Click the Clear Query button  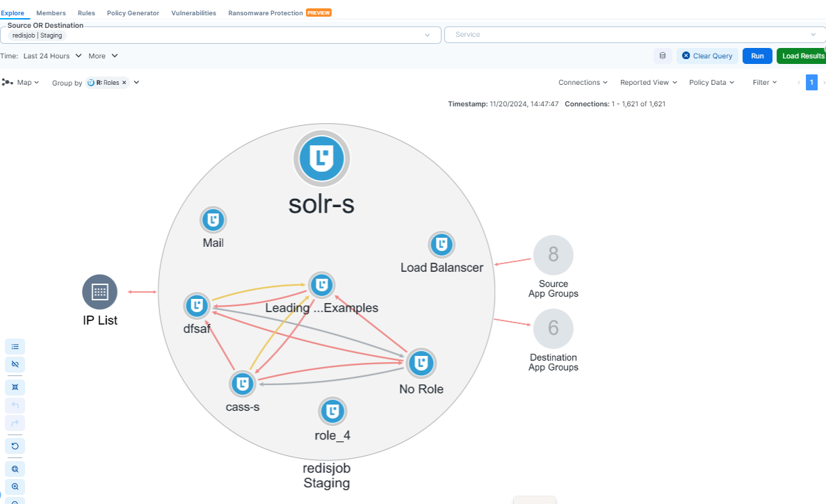click(x=707, y=56)
